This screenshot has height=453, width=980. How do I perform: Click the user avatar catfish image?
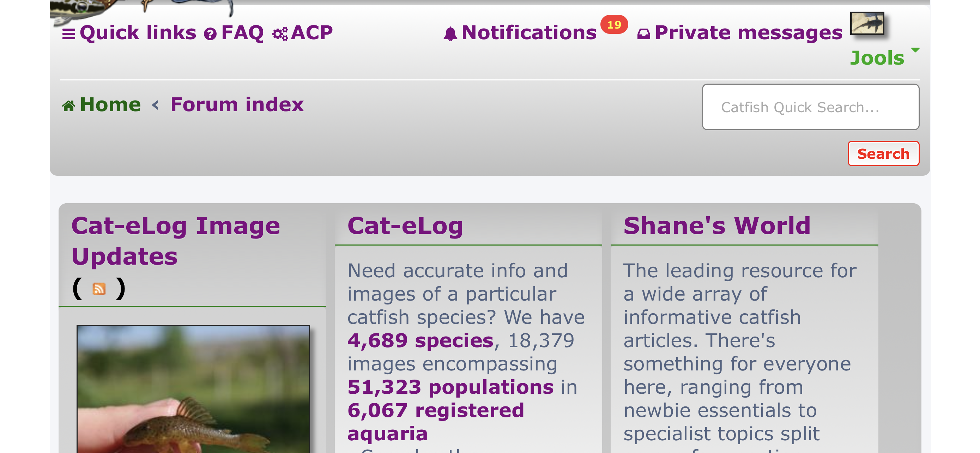point(867,23)
